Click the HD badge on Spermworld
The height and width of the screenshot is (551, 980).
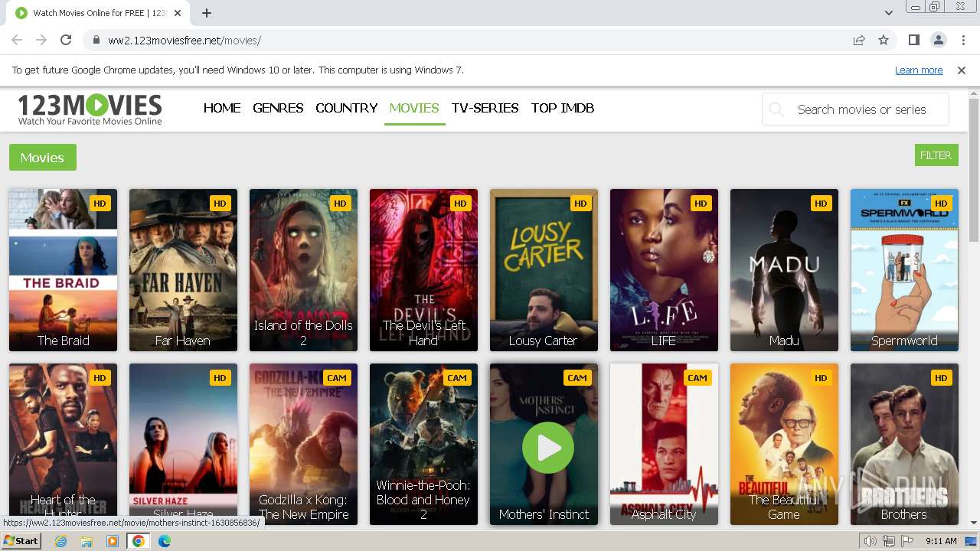(x=941, y=204)
